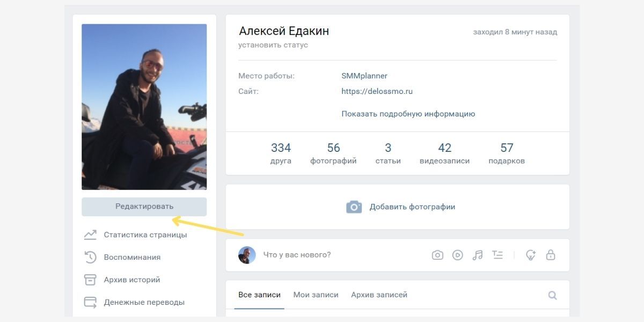Image resolution: width=644 pixels, height=322 pixels.
Task: Switch to the Архив записей tab
Action: point(379,295)
